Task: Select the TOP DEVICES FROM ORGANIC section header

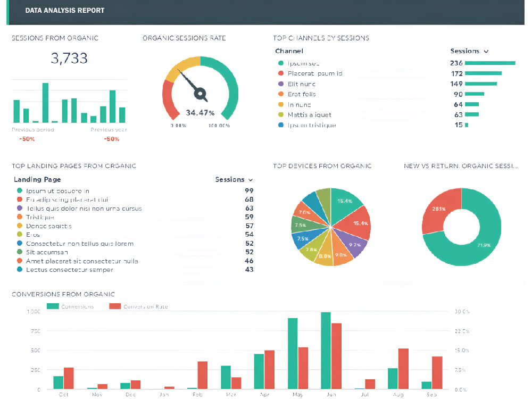Action: coord(321,166)
